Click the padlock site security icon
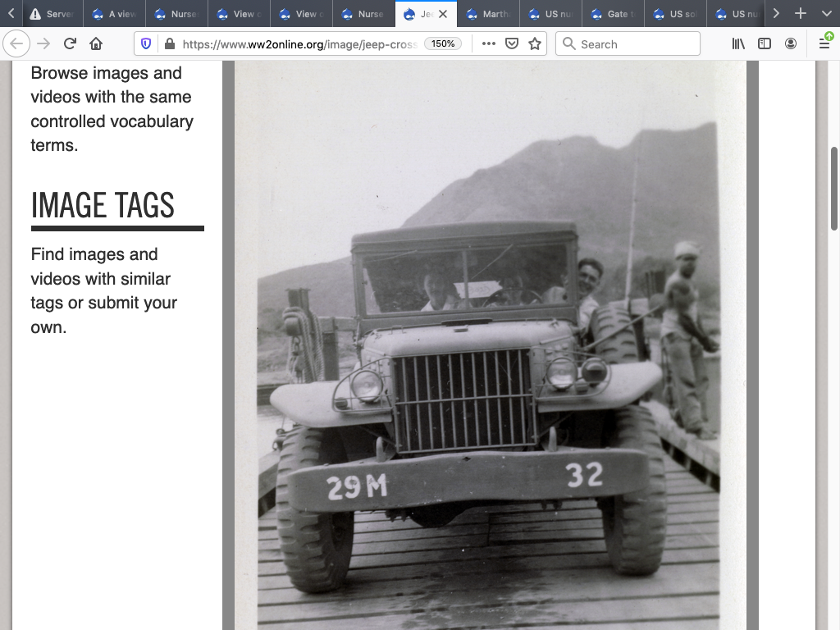840x630 pixels. pyautogui.click(x=169, y=43)
